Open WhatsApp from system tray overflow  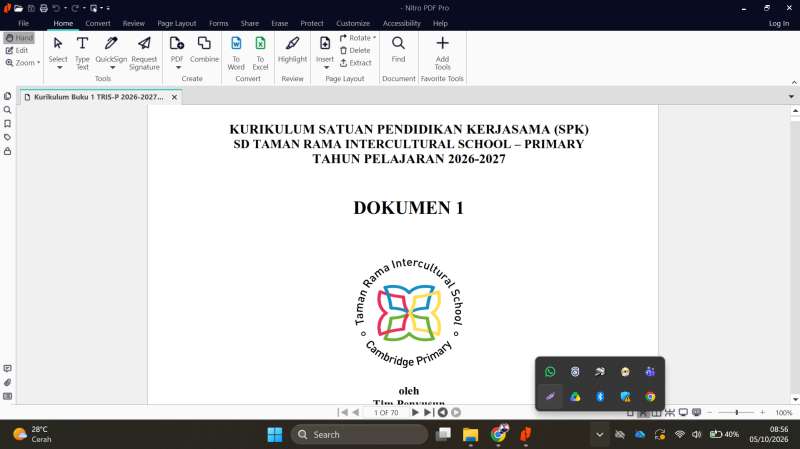pos(550,371)
